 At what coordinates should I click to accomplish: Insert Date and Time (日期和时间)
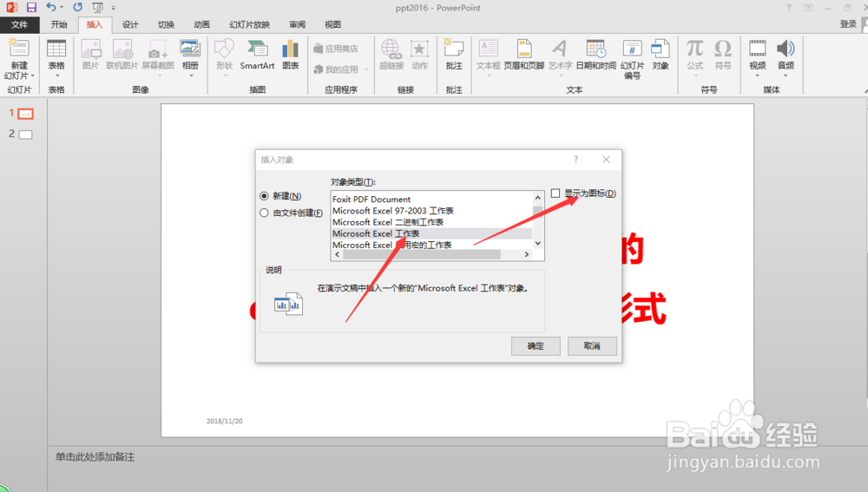coord(596,55)
